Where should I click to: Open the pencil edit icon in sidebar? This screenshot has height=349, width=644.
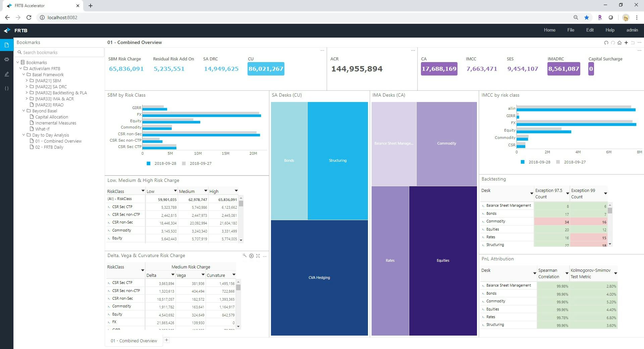6,74
